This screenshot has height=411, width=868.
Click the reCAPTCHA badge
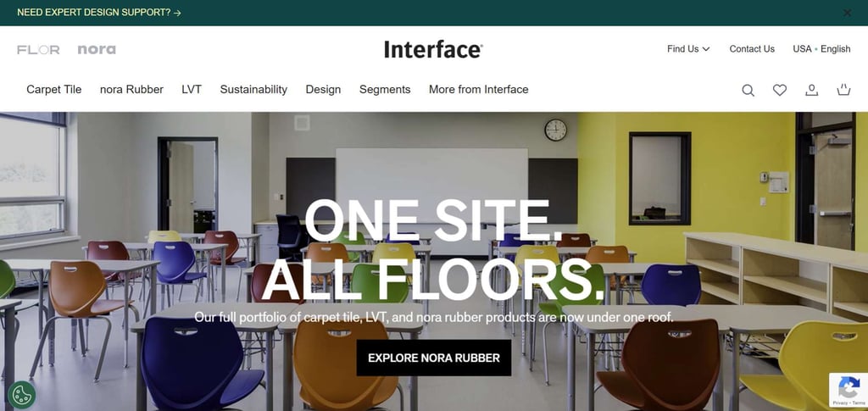[x=848, y=391]
